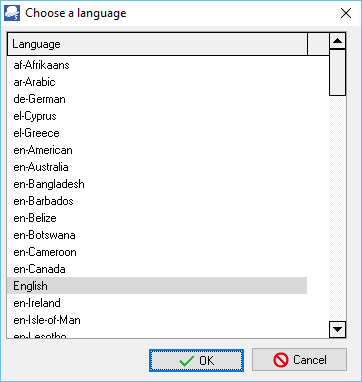Click the Language column header
The height and width of the screenshot is (382, 362).
pyautogui.click(x=157, y=44)
